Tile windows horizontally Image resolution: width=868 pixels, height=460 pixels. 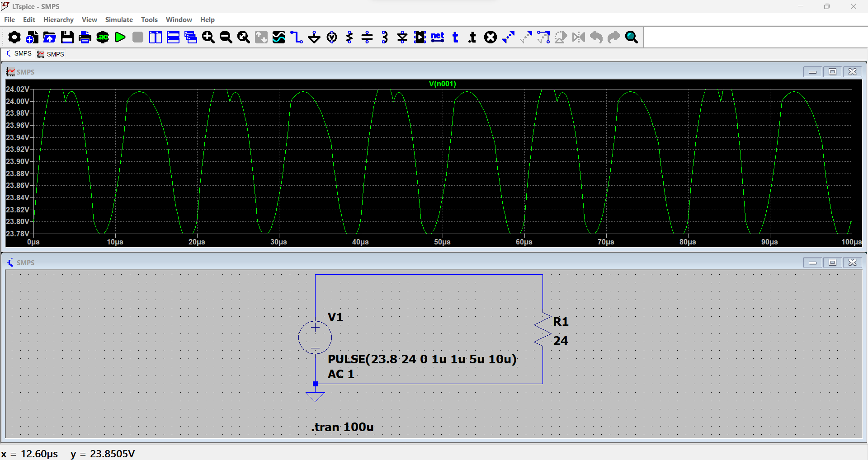pos(173,37)
